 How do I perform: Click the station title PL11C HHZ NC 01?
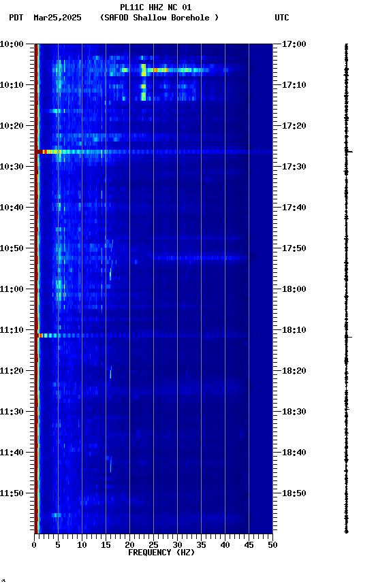click(x=155, y=7)
